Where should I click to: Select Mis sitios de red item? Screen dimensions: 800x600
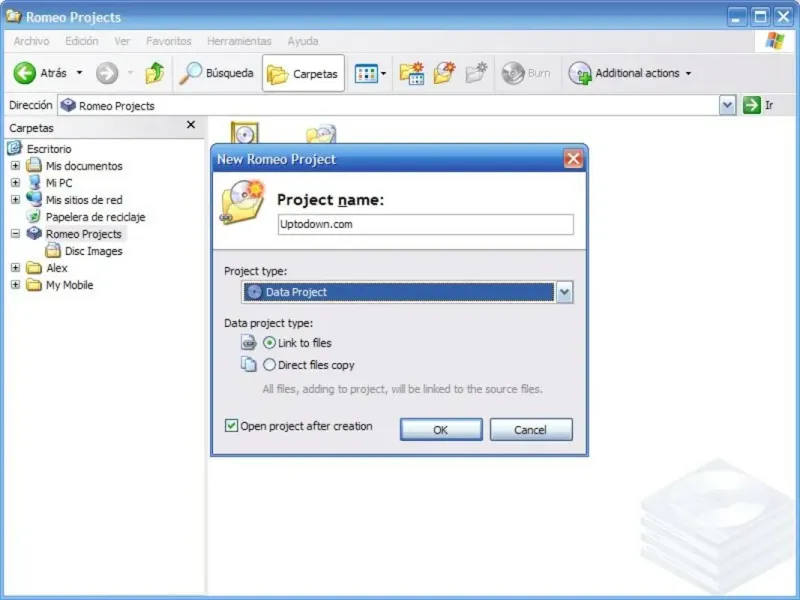pos(84,200)
